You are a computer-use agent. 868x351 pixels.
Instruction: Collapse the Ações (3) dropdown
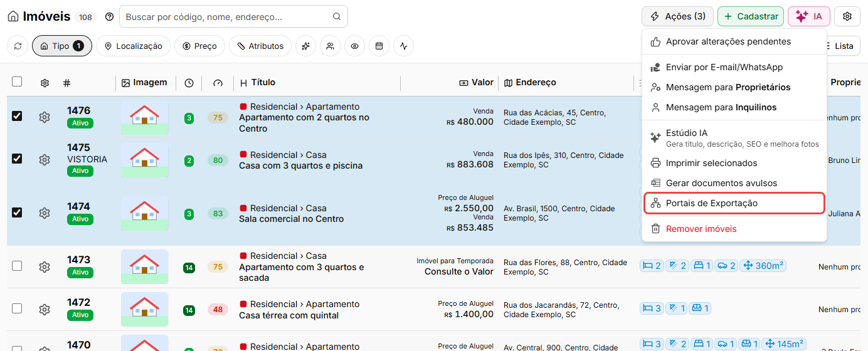677,16
